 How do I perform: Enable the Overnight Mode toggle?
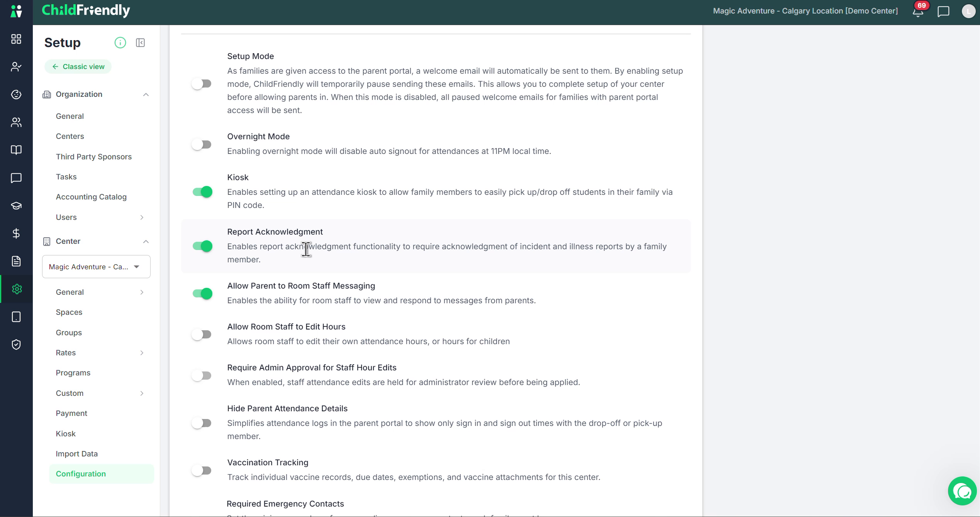pyautogui.click(x=202, y=145)
